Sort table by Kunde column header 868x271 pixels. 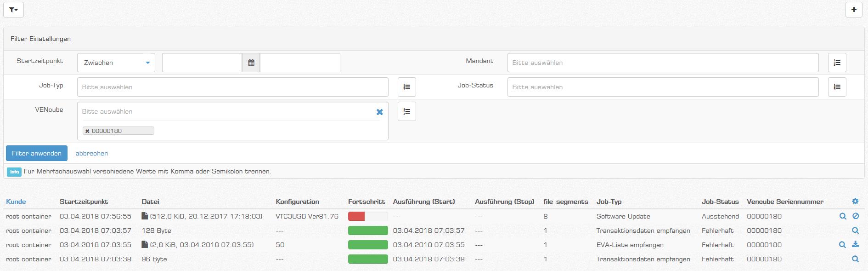pos(16,202)
